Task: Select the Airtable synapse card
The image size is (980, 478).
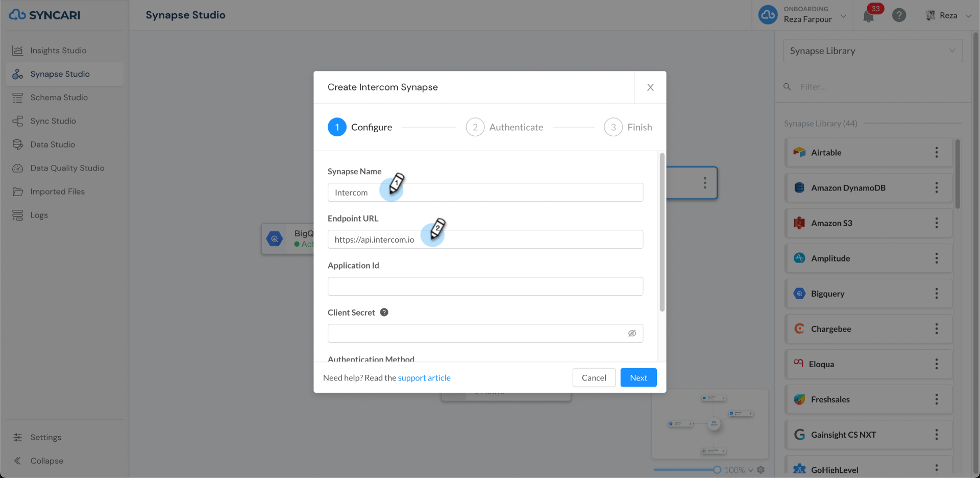Action: (x=869, y=152)
